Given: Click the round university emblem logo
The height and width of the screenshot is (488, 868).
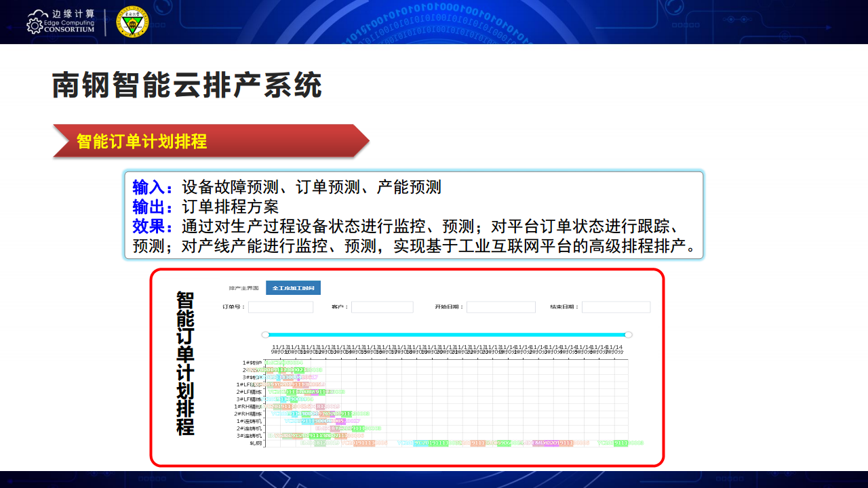Looking at the screenshot, I should [x=131, y=22].
